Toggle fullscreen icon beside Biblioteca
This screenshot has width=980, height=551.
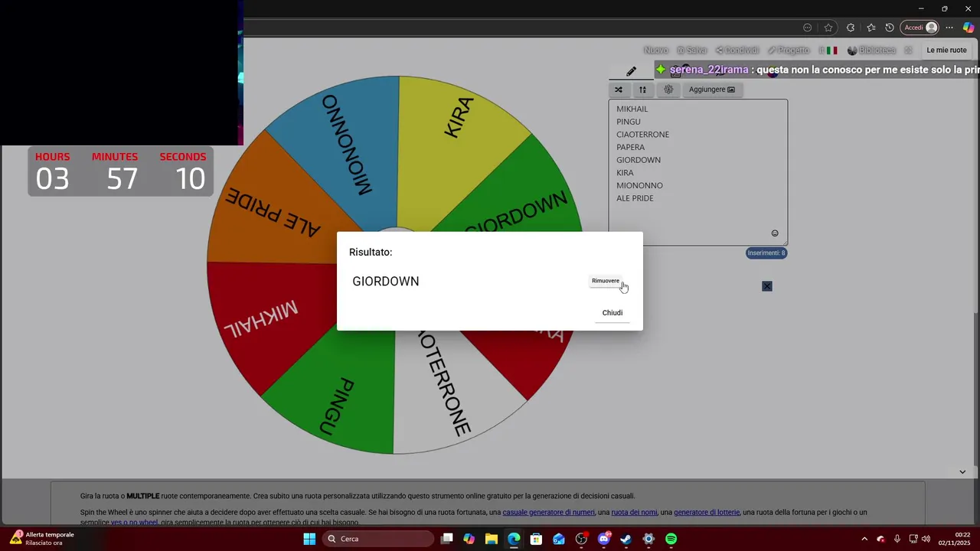point(908,51)
